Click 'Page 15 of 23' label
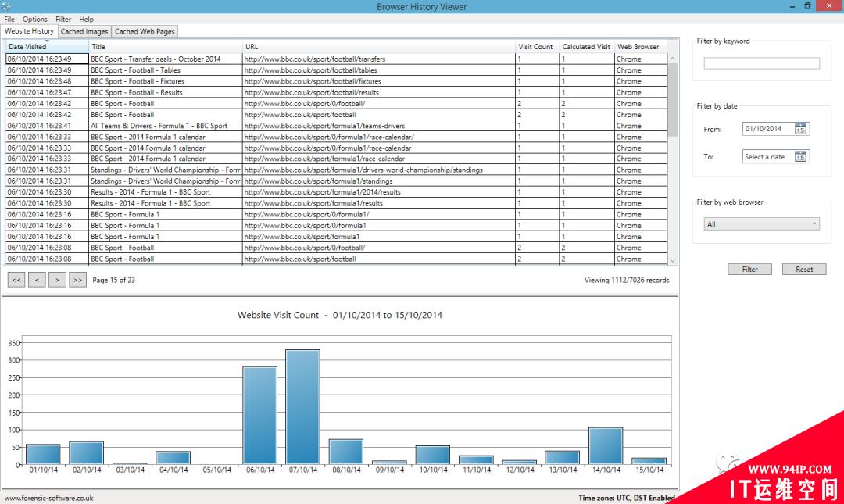Viewport: 844px width, 504px height. pyautogui.click(x=113, y=280)
